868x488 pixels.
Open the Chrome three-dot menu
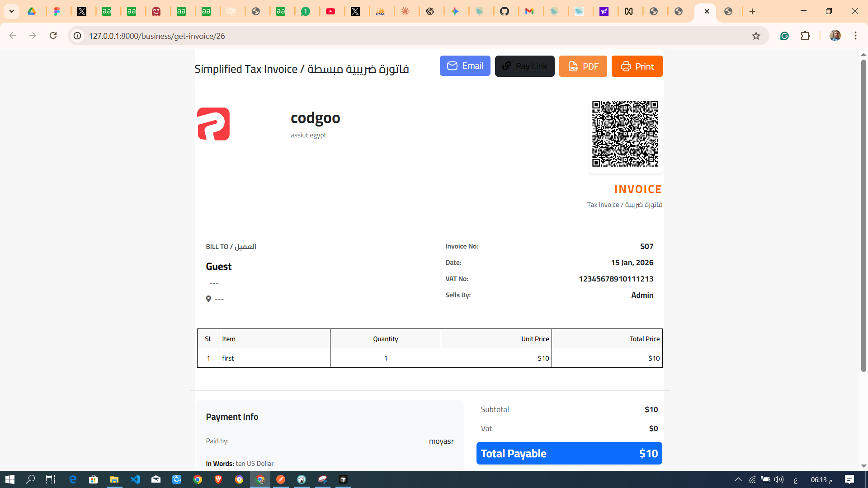(x=855, y=36)
